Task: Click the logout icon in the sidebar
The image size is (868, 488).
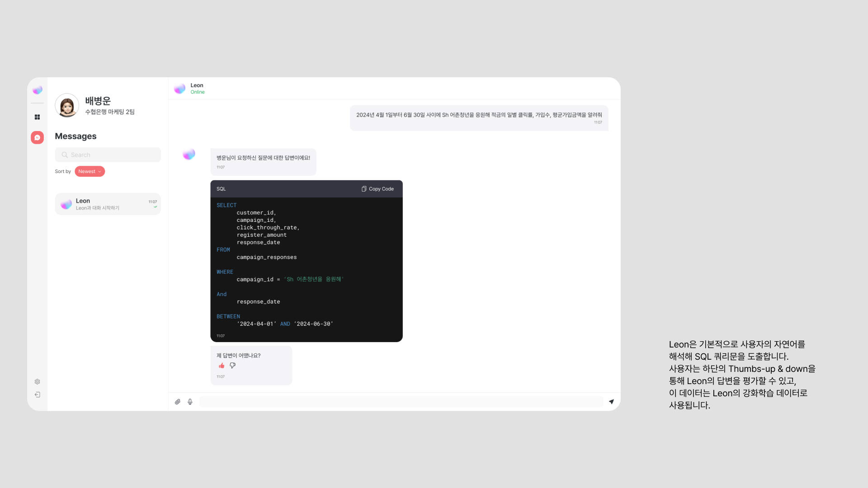Action: pos(38,395)
